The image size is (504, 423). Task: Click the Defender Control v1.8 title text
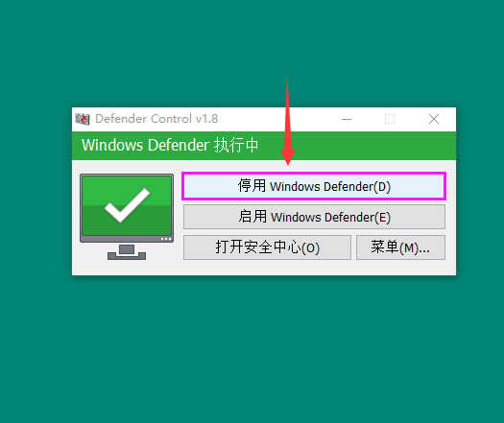tap(156, 119)
